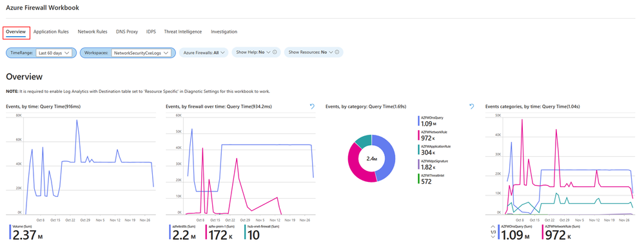Screen dimensions: 644x247
Task: Toggle the Show Help: No selector
Action: coord(253,53)
